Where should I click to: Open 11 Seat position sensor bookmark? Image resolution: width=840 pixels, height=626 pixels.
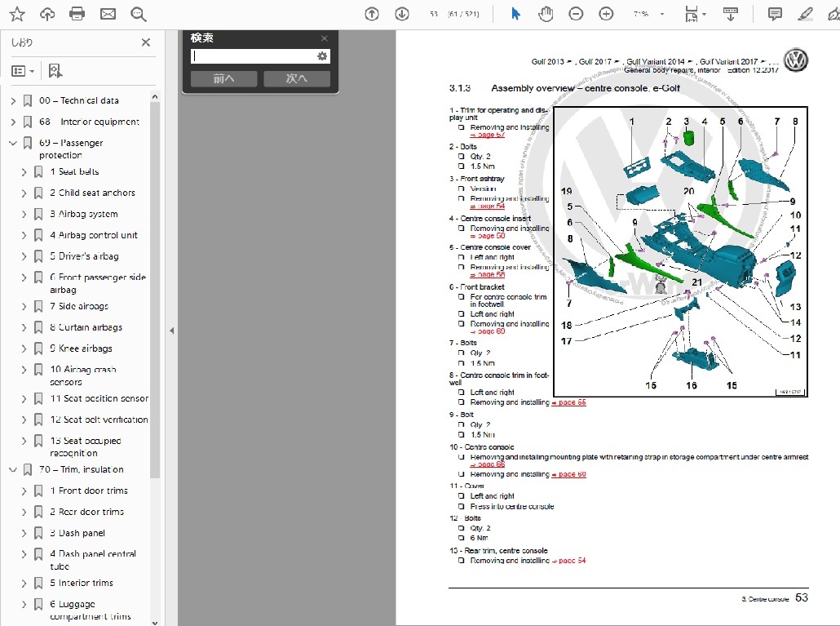coord(99,399)
